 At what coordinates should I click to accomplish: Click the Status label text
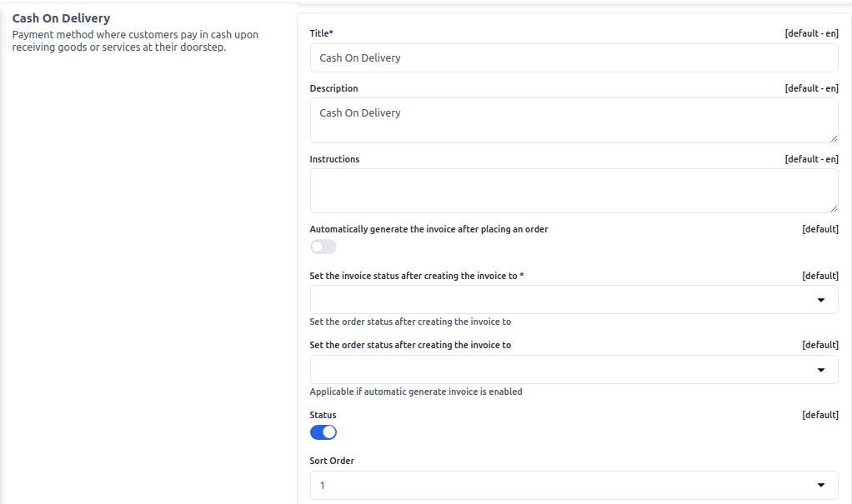[323, 415]
